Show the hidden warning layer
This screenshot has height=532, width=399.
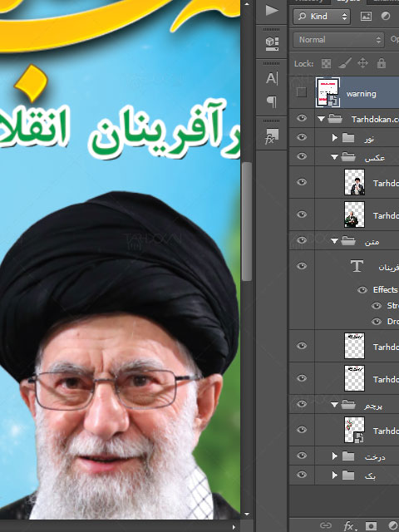pos(301,92)
